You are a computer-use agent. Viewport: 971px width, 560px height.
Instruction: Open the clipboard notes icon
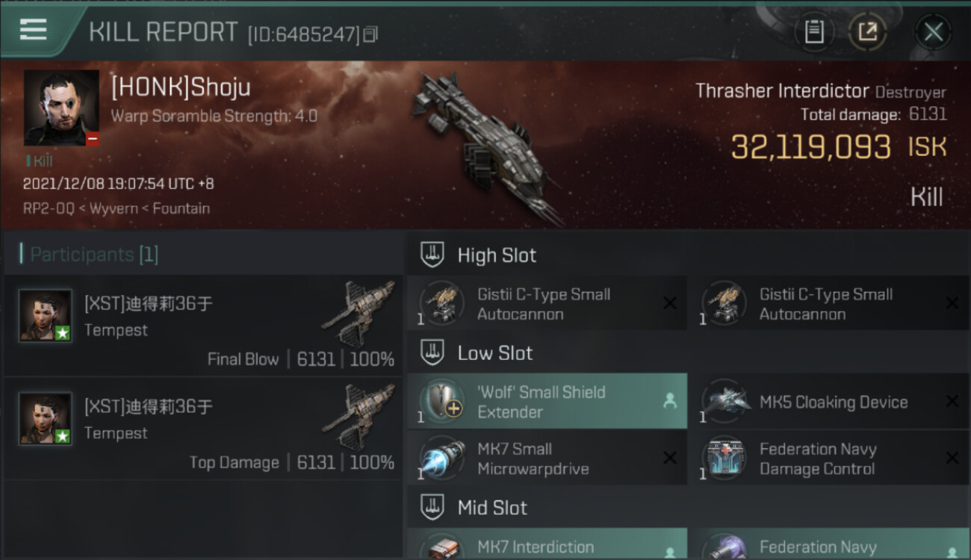pyautogui.click(x=814, y=31)
